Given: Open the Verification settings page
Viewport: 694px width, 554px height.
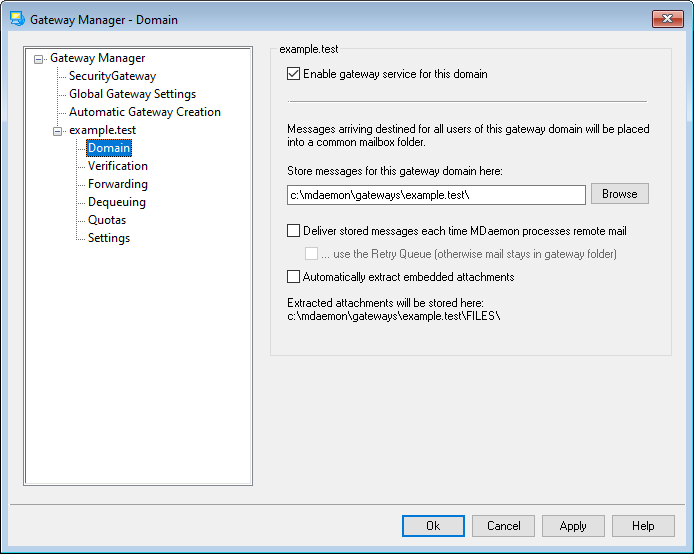Looking at the screenshot, I should click(x=117, y=166).
